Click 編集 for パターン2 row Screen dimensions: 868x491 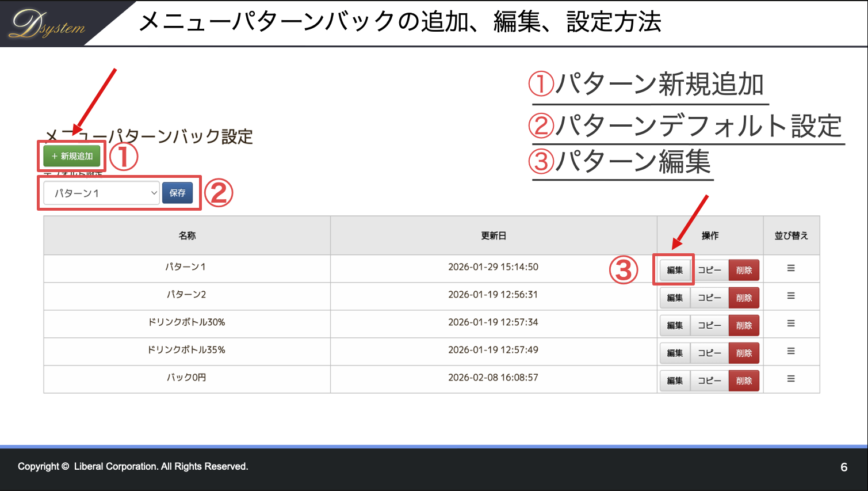click(675, 298)
